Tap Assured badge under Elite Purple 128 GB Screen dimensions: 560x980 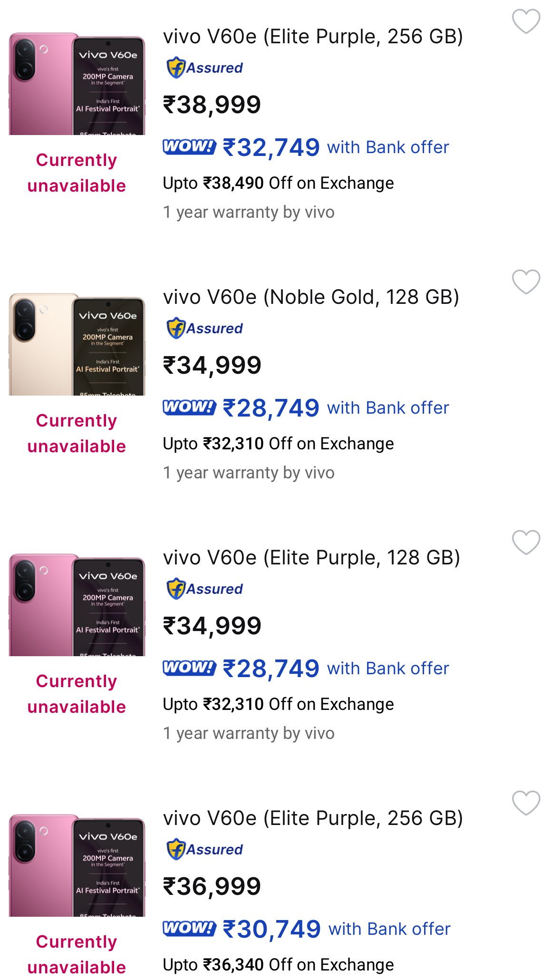pyautogui.click(x=204, y=589)
